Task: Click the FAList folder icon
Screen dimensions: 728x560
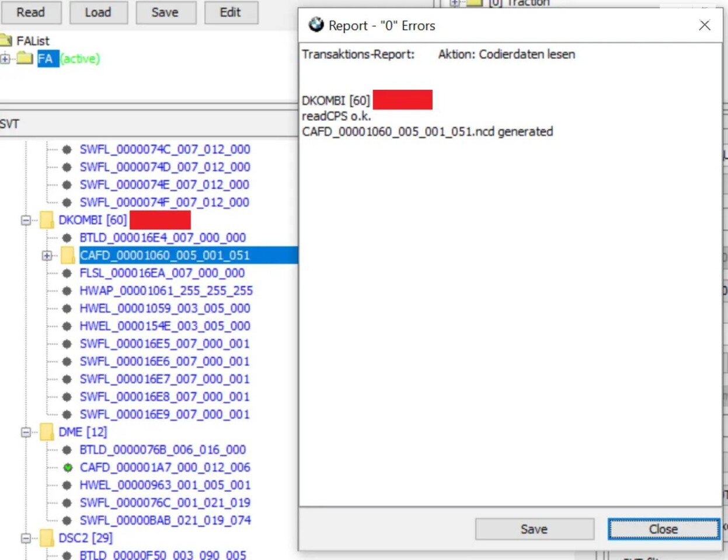Action: [6, 40]
